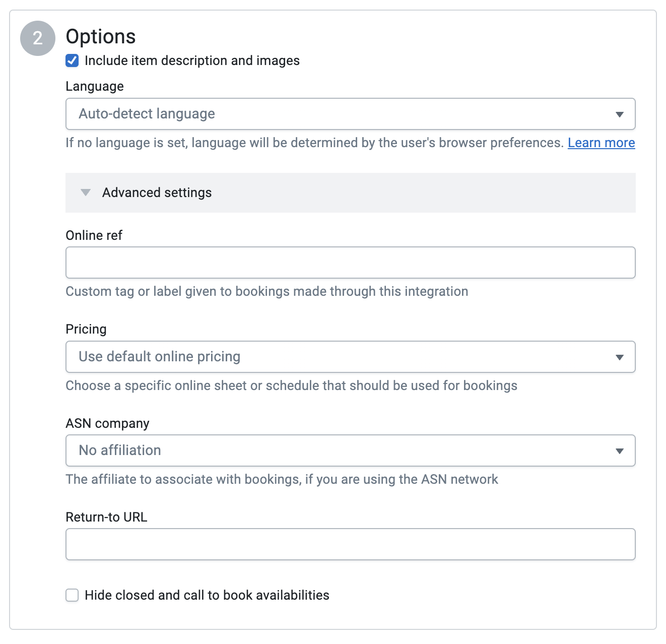This screenshot has height=644, width=666.
Task: Click the Language dropdown arrow icon
Action: (620, 114)
